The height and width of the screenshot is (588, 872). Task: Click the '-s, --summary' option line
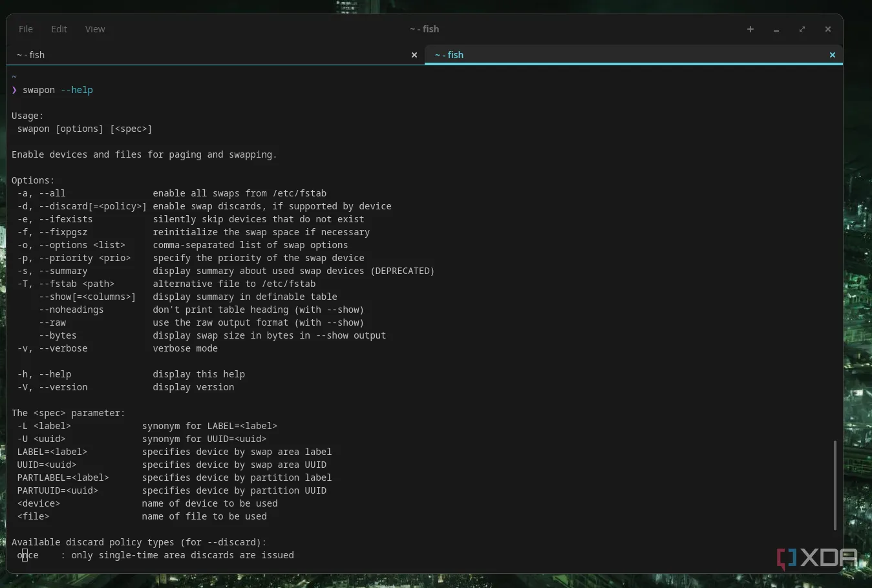pos(226,271)
